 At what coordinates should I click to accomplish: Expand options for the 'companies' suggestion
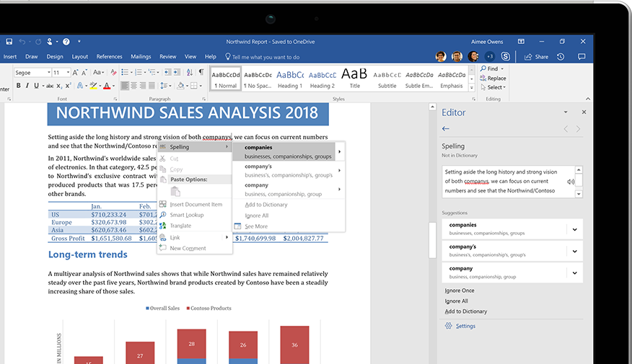574,229
